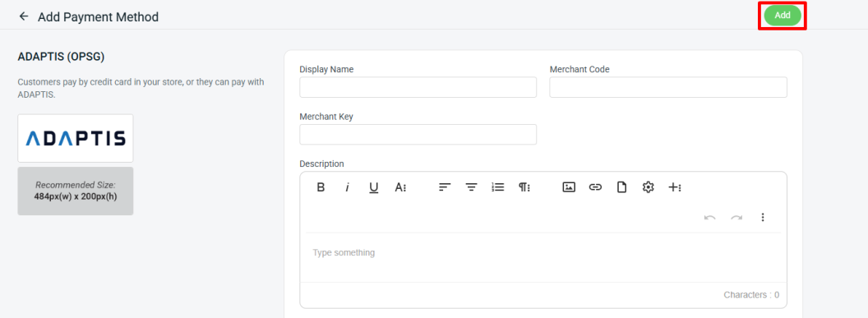Expand more paragraph options

(x=524, y=187)
